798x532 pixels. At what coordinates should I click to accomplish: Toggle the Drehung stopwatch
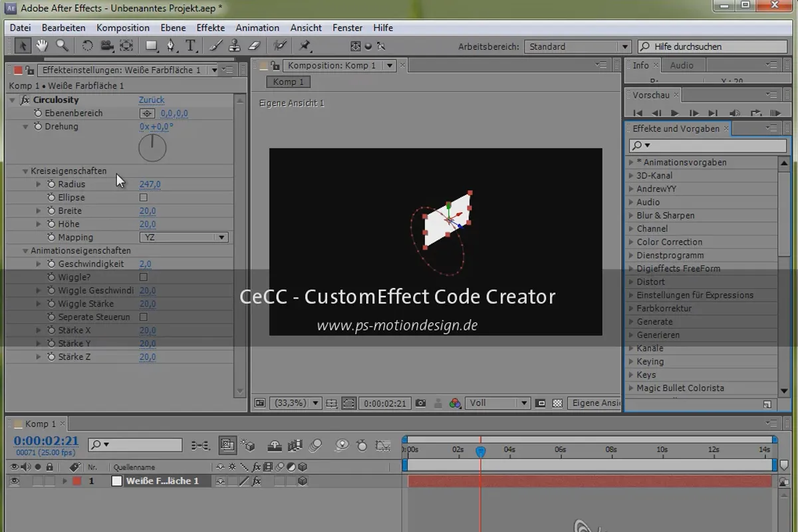tap(38, 126)
